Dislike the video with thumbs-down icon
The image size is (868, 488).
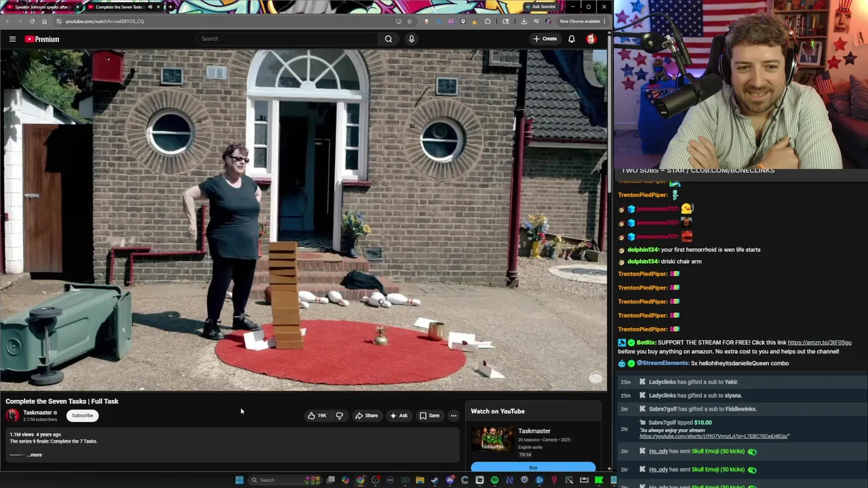339,415
